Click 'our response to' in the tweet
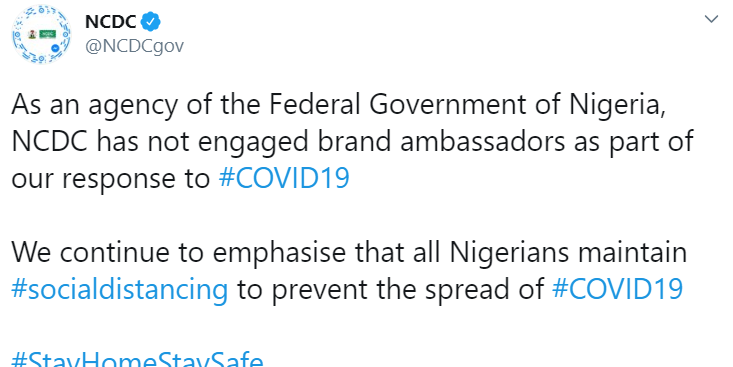The image size is (733, 367). tap(111, 179)
